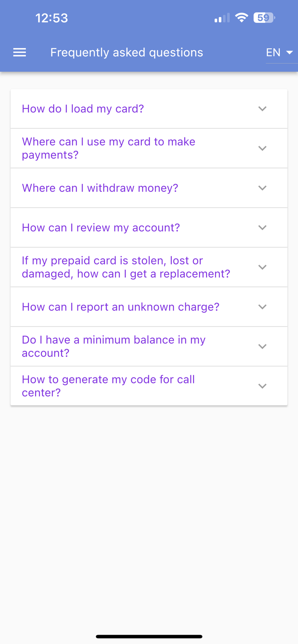This screenshot has height=644, width=298.
Task: Expand the call center code question
Action: coord(262,386)
